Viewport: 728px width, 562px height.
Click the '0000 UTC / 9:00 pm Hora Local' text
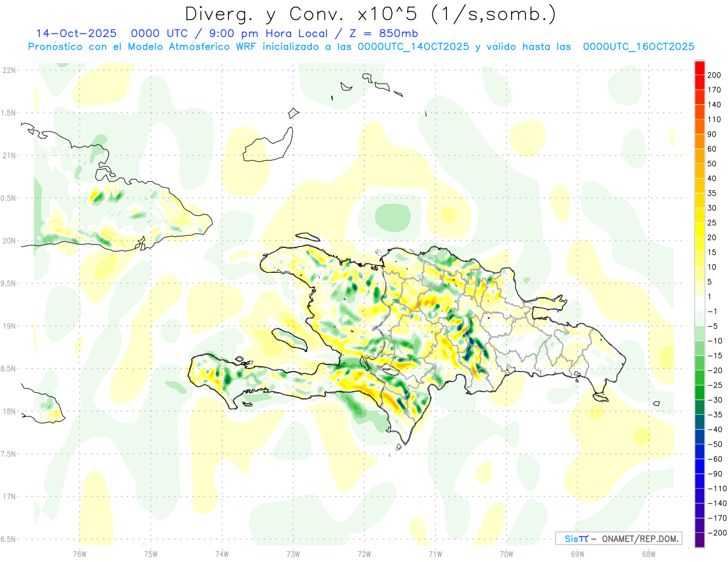click(x=232, y=33)
